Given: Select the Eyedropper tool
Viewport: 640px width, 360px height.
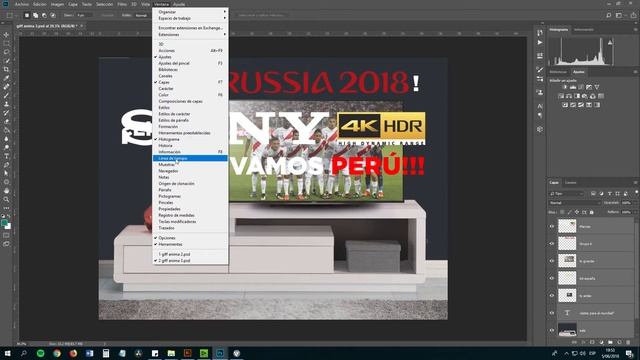Looking at the screenshot, I should [x=6, y=78].
